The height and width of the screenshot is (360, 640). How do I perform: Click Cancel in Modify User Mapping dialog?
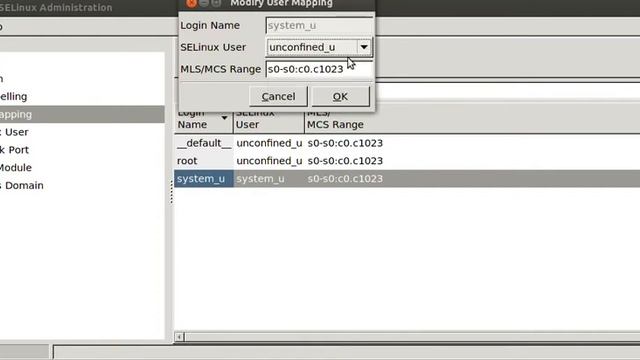[278, 96]
